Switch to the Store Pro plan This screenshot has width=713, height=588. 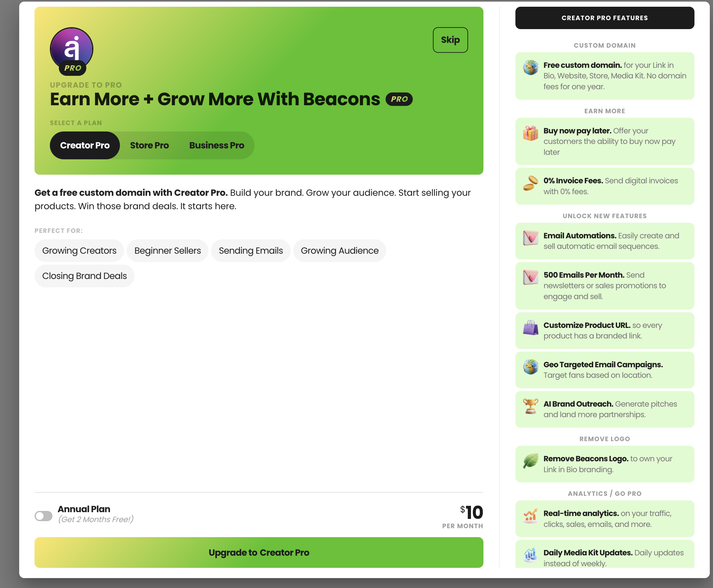coord(149,145)
